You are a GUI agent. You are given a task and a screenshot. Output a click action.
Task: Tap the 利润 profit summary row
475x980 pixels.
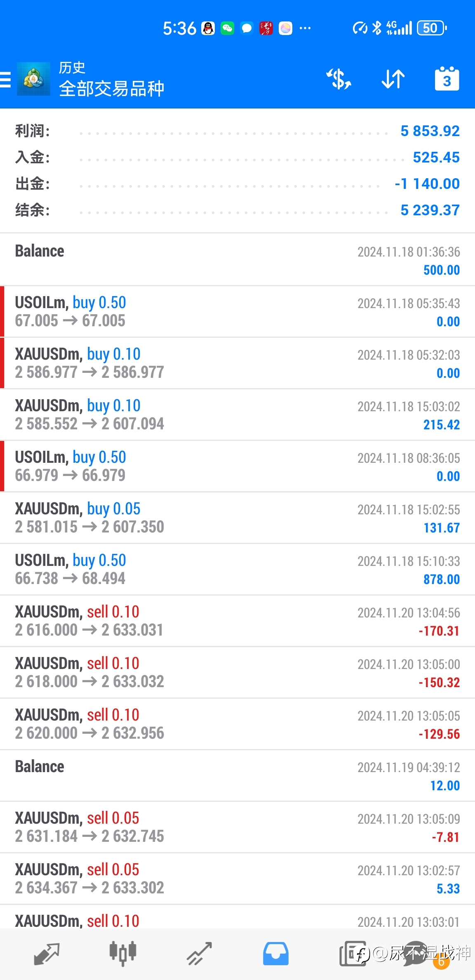coord(237,131)
